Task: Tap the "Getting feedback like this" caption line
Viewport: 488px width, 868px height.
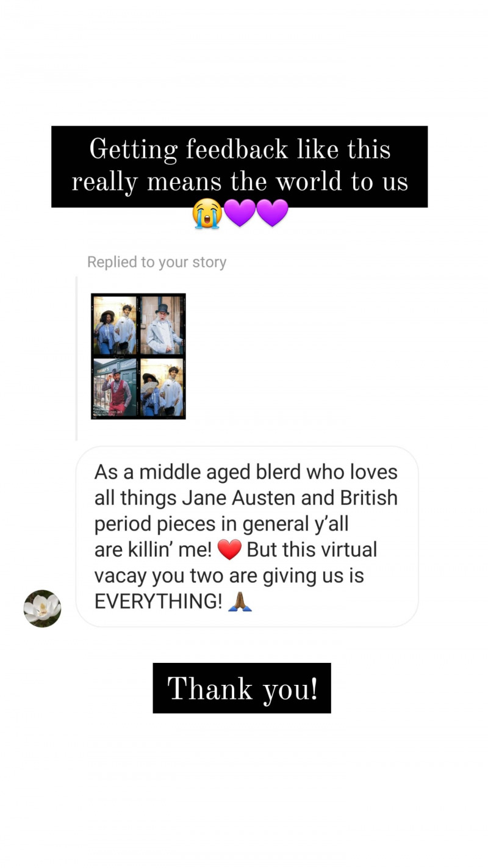Action: pyautogui.click(x=240, y=149)
